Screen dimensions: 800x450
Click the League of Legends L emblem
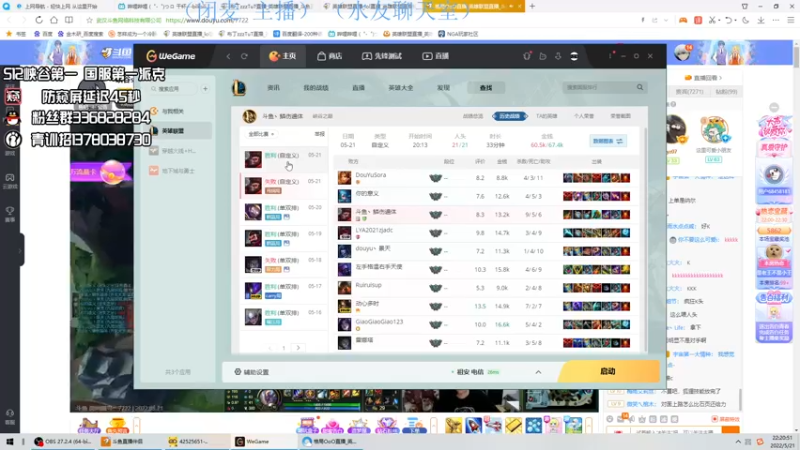[239, 88]
